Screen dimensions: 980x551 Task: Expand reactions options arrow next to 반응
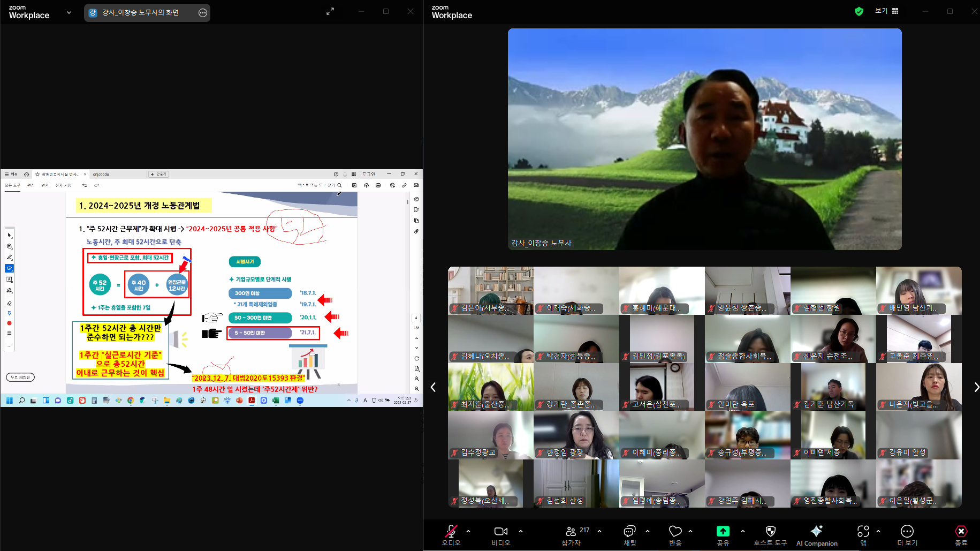click(x=690, y=531)
